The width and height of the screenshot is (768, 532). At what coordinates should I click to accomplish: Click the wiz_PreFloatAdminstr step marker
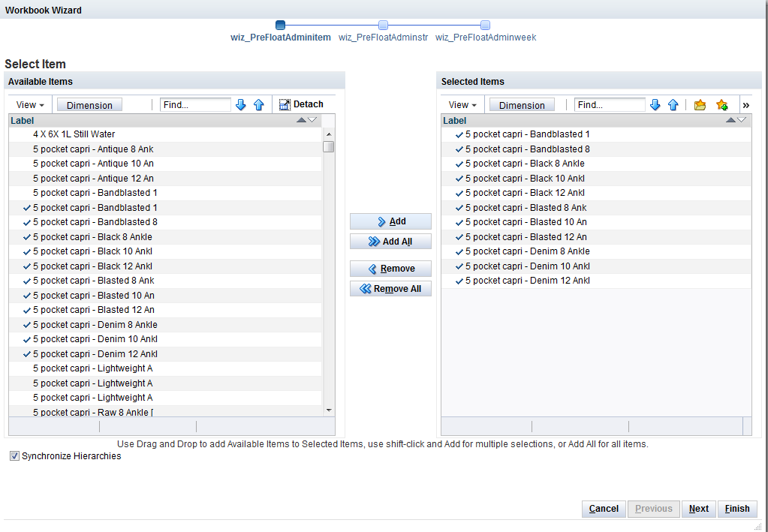click(383, 25)
